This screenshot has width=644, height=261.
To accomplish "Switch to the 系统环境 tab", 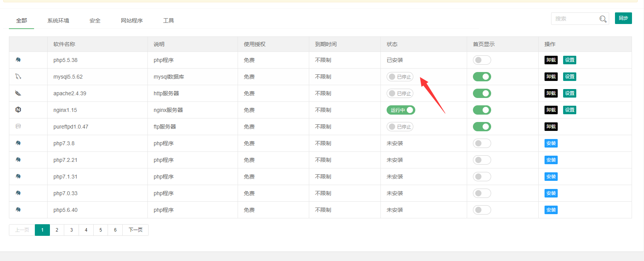I will tap(58, 21).
